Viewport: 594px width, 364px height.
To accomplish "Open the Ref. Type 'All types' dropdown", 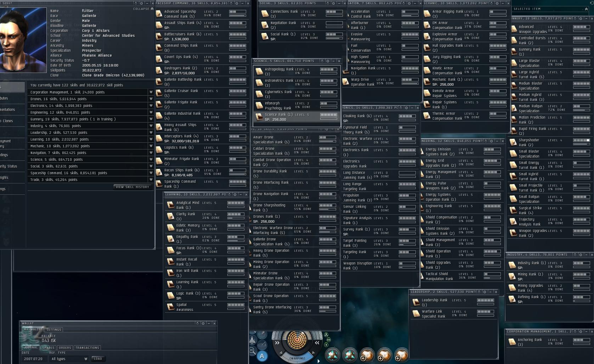I will click(69, 359).
